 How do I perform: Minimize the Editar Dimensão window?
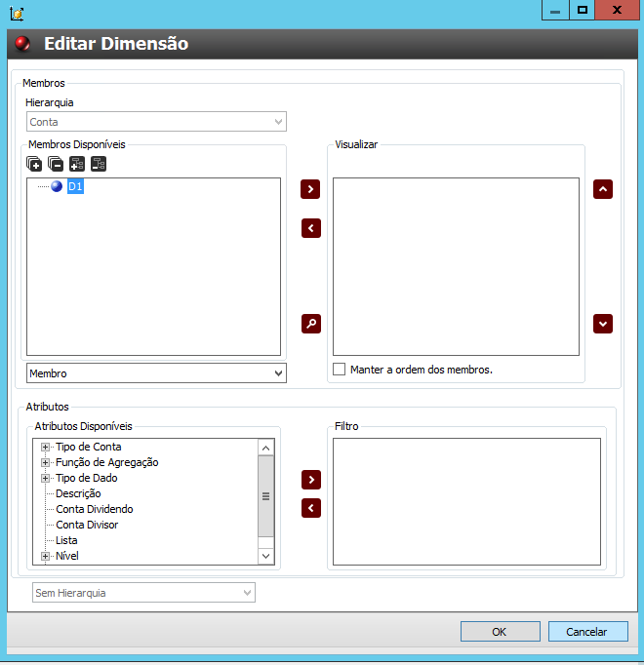(x=555, y=10)
